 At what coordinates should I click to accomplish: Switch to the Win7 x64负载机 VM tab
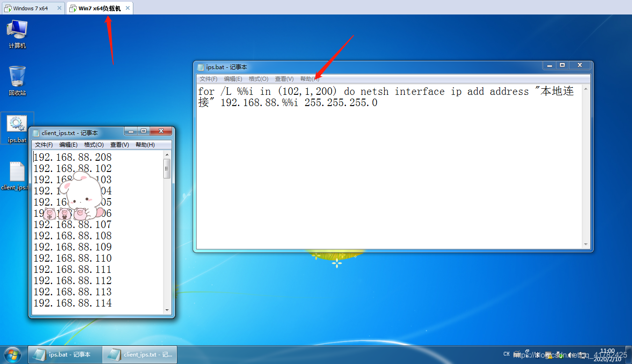pyautogui.click(x=100, y=8)
